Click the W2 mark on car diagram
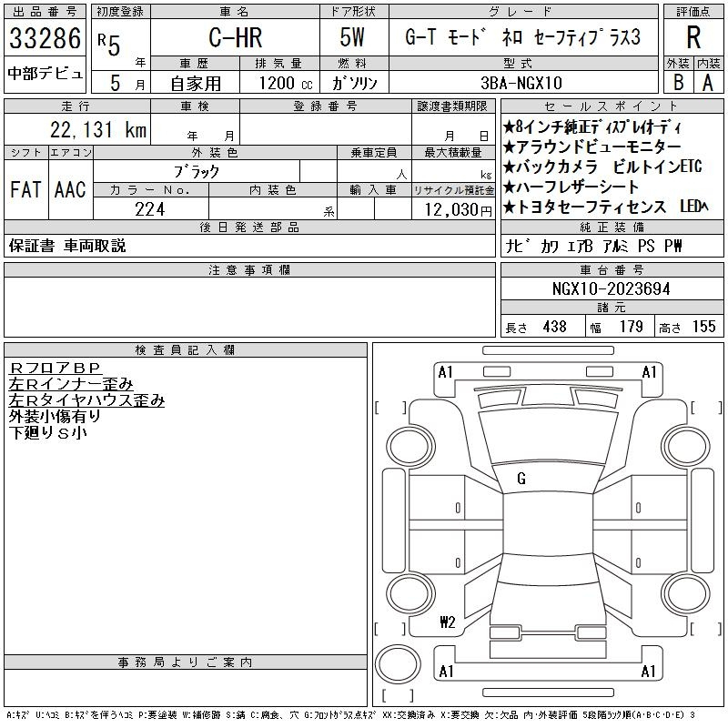 pyautogui.click(x=448, y=622)
